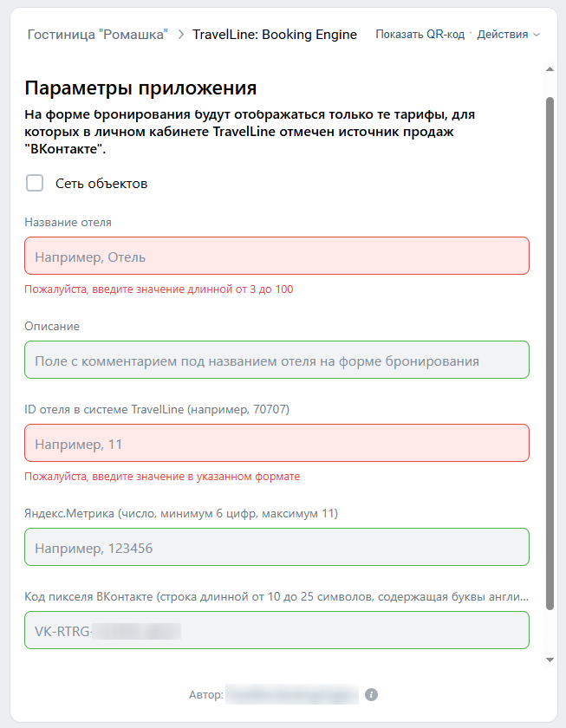Go to the Гостиница "Ромашка" breadcrumb

click(x=97, y=35)
